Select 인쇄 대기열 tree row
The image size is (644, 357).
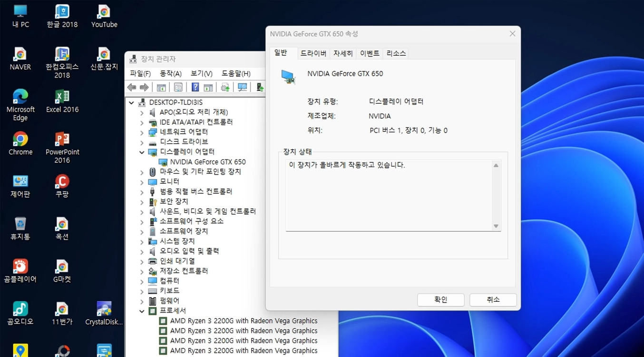[x=177, y=261]
